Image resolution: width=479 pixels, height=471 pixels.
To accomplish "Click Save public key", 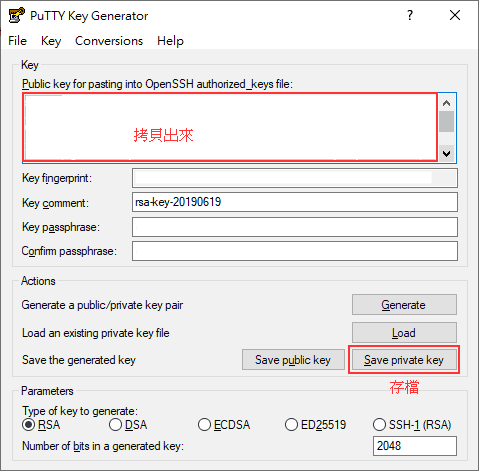I will pyautogui.click(x=293, y=360).
